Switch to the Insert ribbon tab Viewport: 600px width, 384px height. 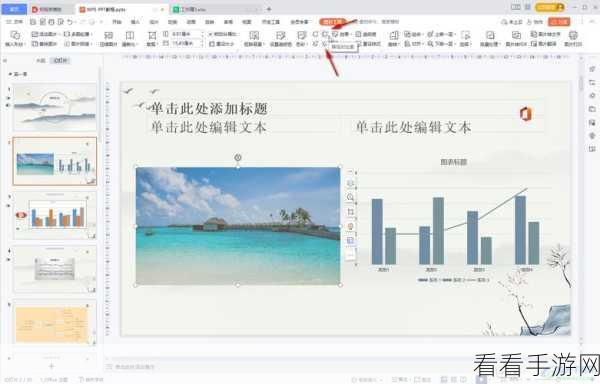pyautogui.click(x=135, y=22)
